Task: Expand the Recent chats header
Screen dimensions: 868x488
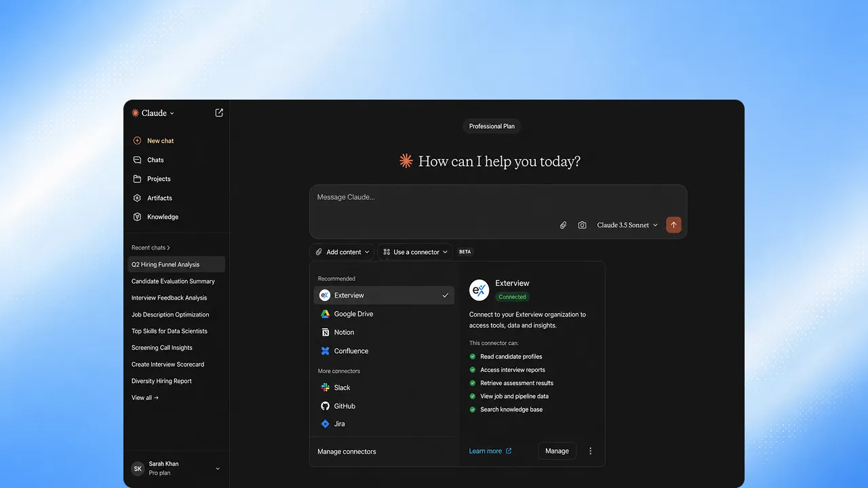Action: click(x=151, y=248)
